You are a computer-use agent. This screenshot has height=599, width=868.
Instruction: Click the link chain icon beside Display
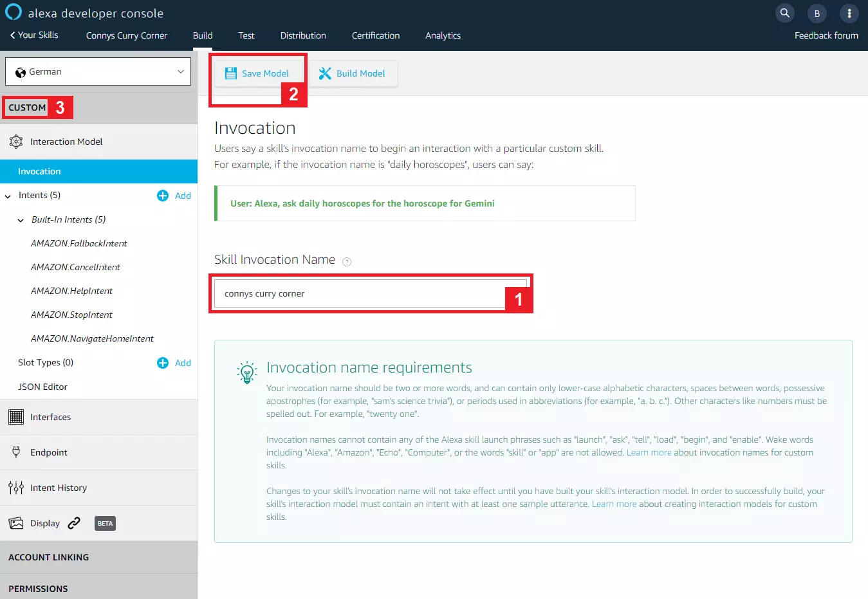[74, 523]
